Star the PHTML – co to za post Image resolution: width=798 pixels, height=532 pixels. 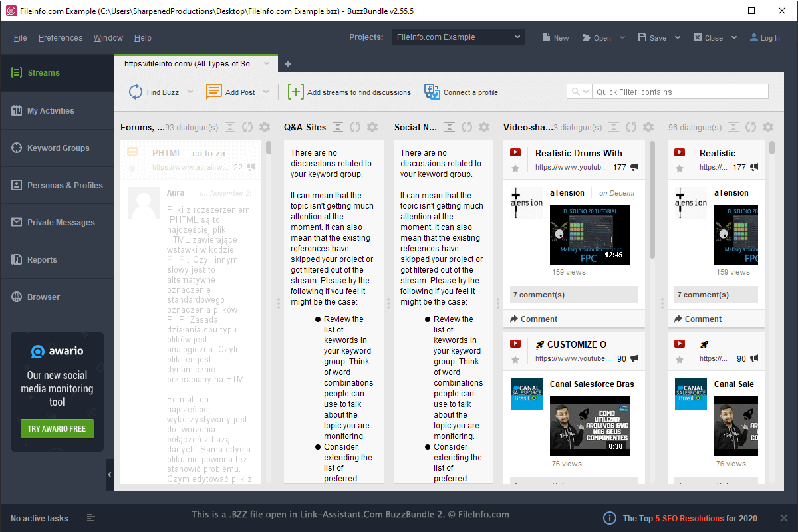pyautogui.click(x=132, y=169)
